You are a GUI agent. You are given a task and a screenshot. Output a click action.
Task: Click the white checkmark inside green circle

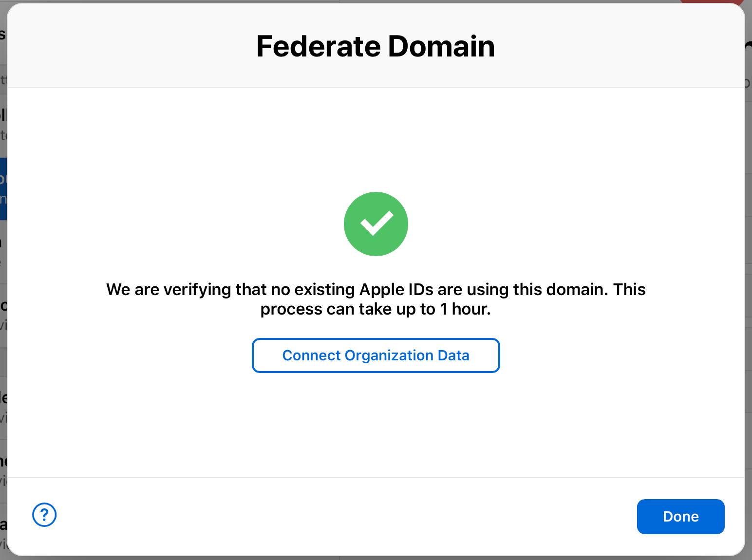376,224
